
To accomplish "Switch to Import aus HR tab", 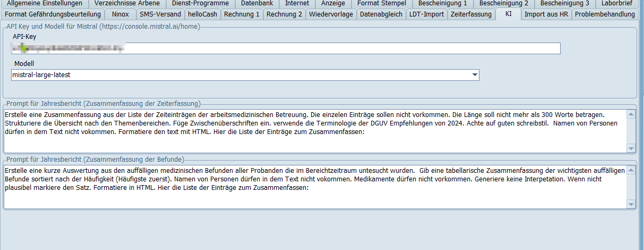I will click(x=546, y=14).
